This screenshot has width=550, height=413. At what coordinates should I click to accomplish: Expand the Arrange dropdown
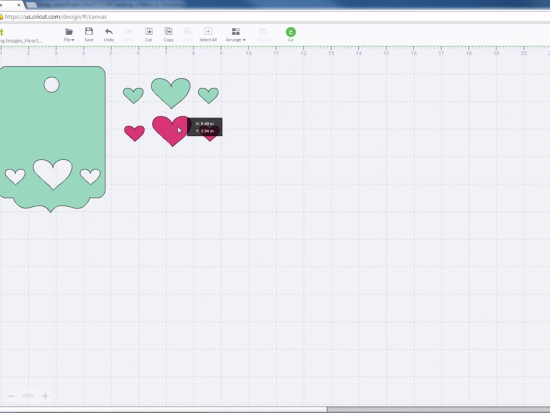(x=236, y=35)
